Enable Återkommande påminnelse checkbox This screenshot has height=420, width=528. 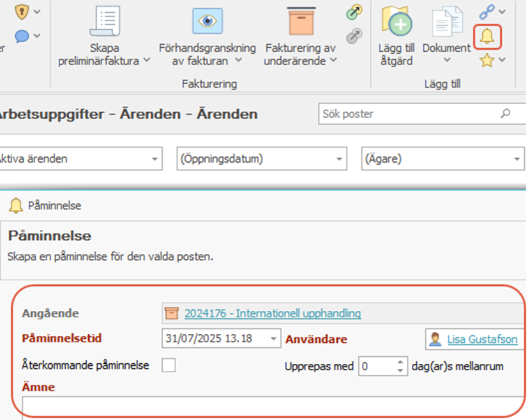[169, 366]
